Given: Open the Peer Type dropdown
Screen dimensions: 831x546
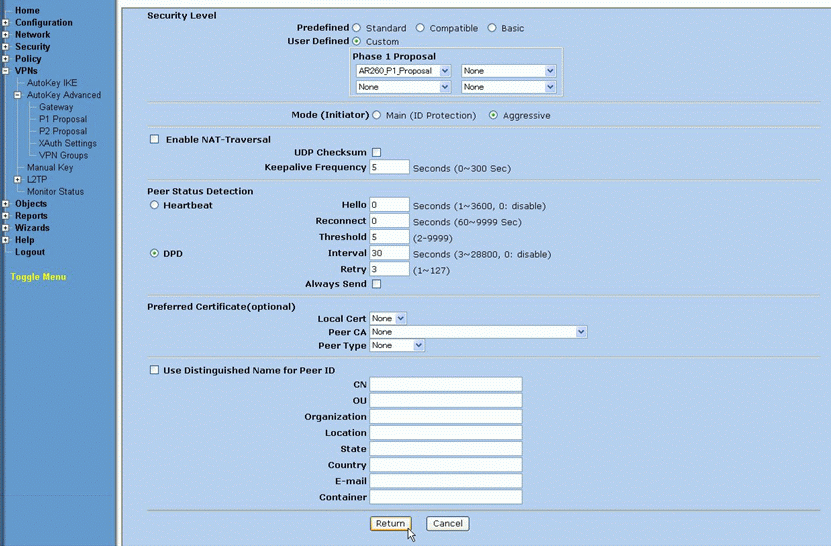Looking at the screenshot, I should click(397, 345).
